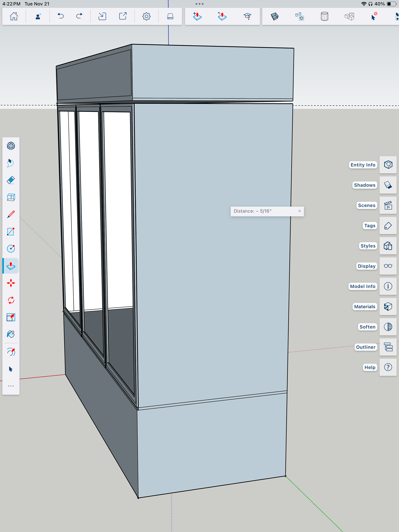
Task: Open the Outliner panel
Action: (388, 347)
